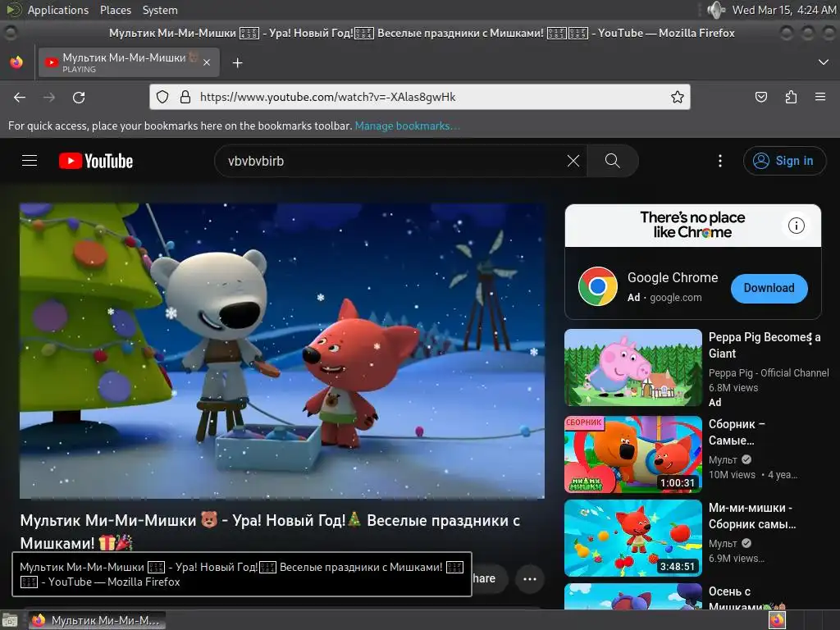Focus the YouTube search input field

(394, 161)
